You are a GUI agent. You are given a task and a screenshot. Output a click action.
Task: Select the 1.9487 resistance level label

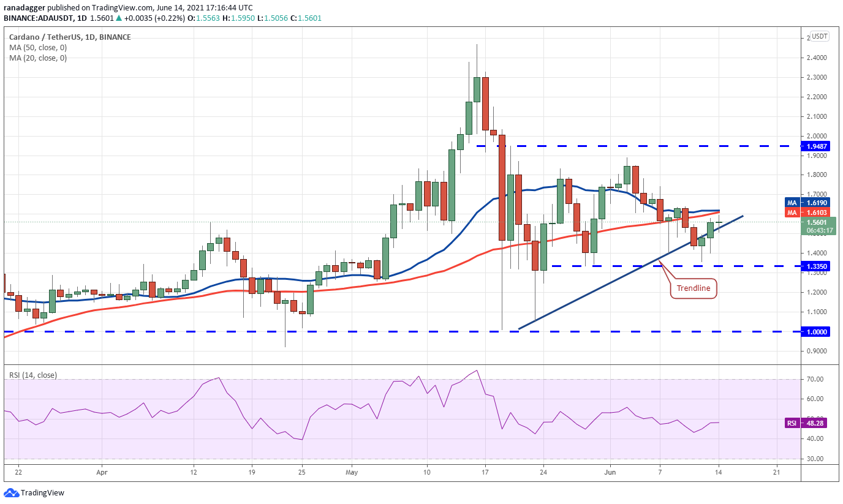(x=814, y=146)
